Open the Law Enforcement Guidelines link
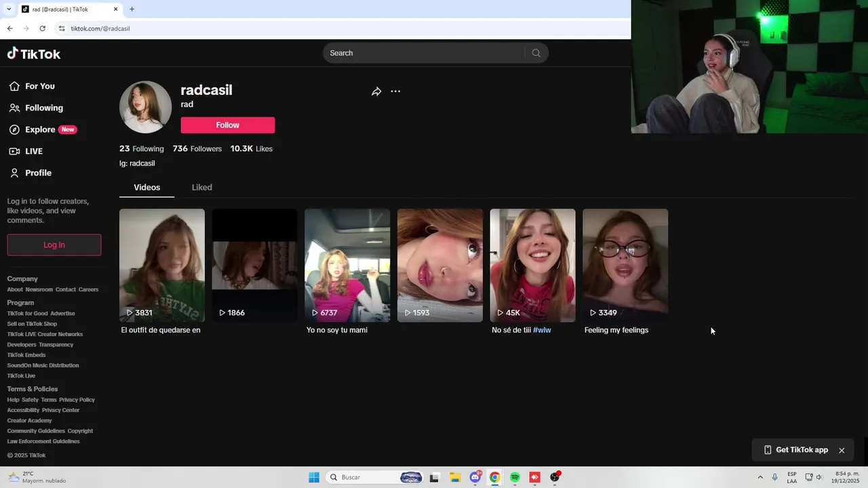The height and width of the screenshot is (488, 868). pos(43,441)
